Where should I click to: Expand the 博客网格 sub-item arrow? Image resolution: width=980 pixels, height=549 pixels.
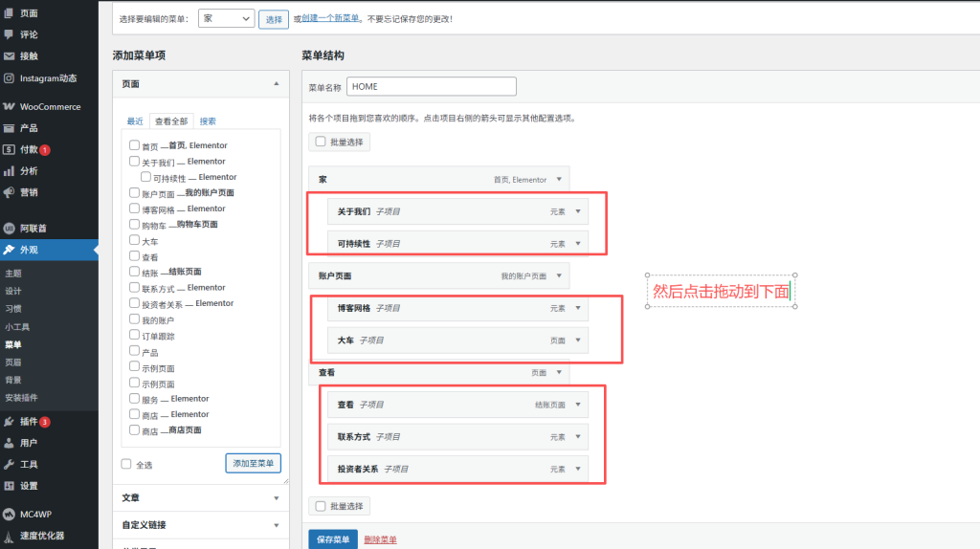[578, 308]
